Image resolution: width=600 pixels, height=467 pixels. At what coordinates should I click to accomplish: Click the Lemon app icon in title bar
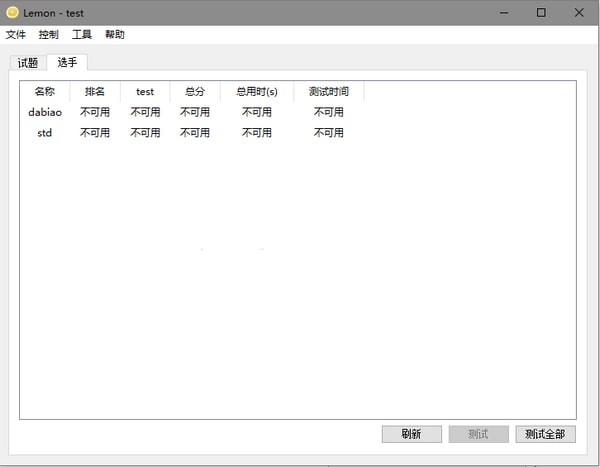coord(12,13)
